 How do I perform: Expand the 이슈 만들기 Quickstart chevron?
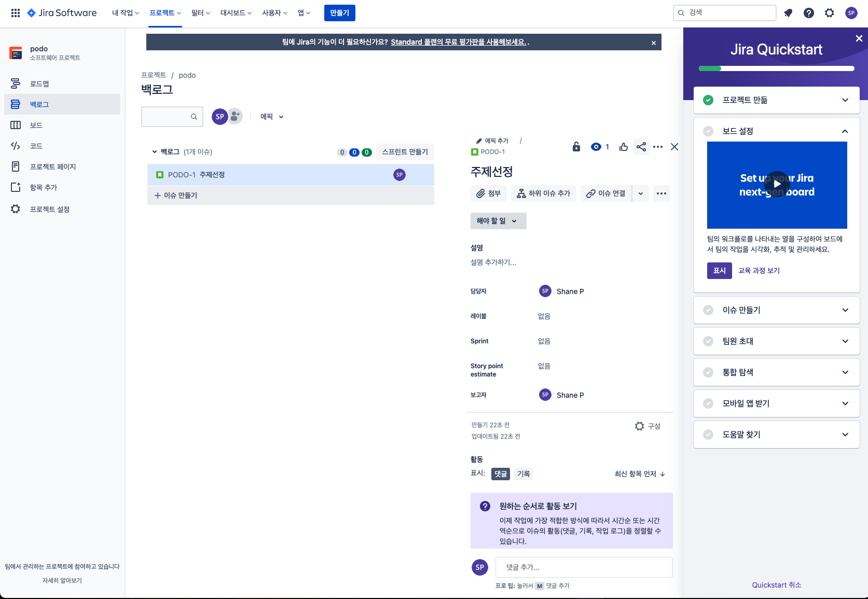[845, 310]
